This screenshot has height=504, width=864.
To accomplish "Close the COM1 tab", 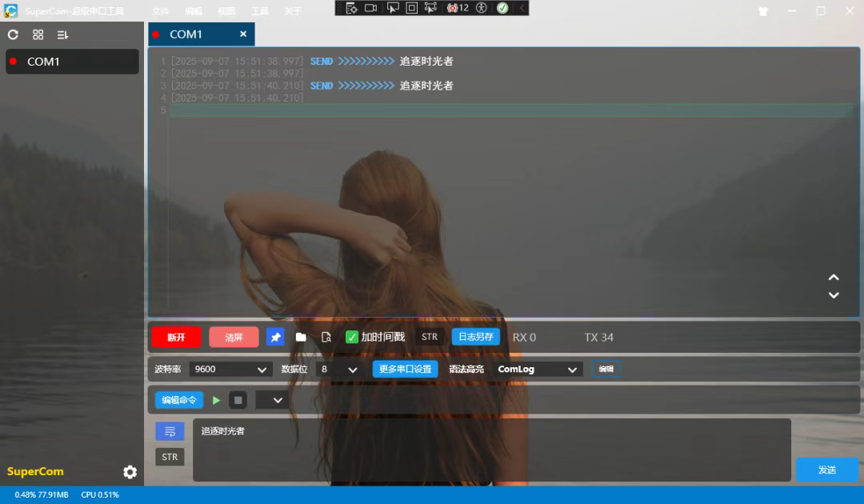I will (243, 34).
